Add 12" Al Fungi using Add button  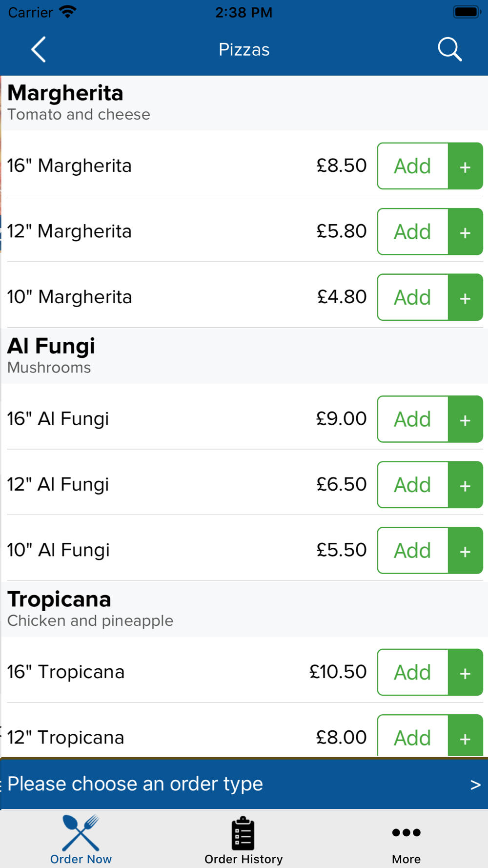point(413,485)
